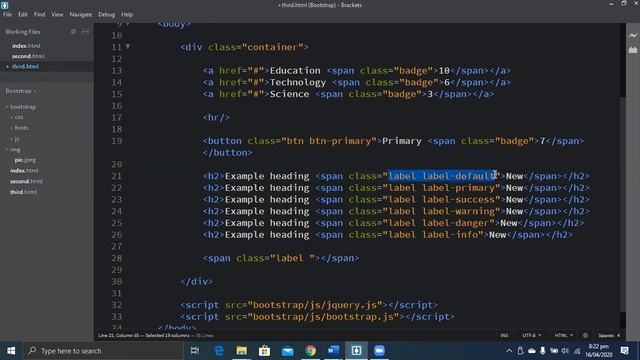
Task: Open Google Chrome from taskbar
Action: point(311,351)
